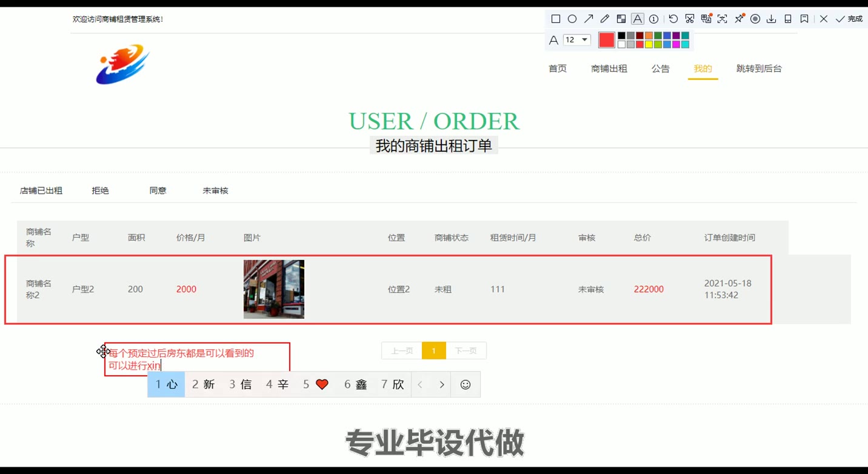Click the phone icon in the screenshot toolbar

(788, 19)
